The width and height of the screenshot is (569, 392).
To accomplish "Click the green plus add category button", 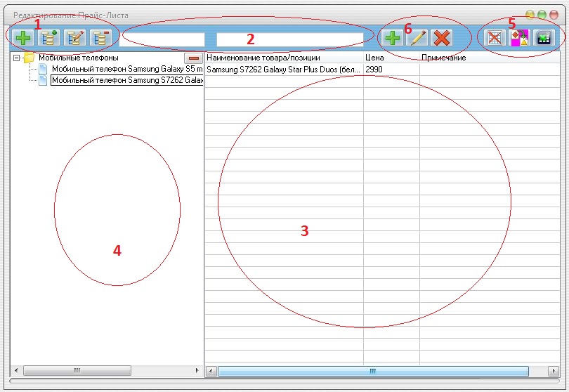I will click(x=23, y=38).
